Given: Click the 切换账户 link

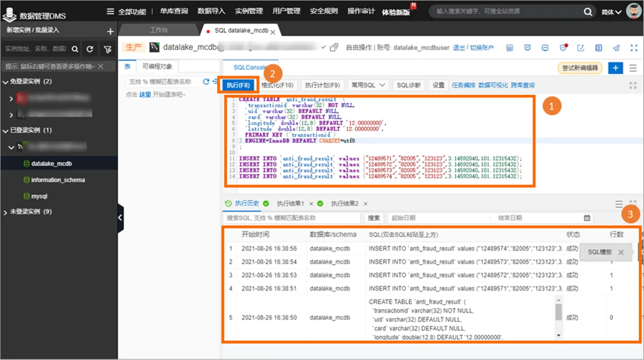Looking at the screenshot, I should pos(482,48).
